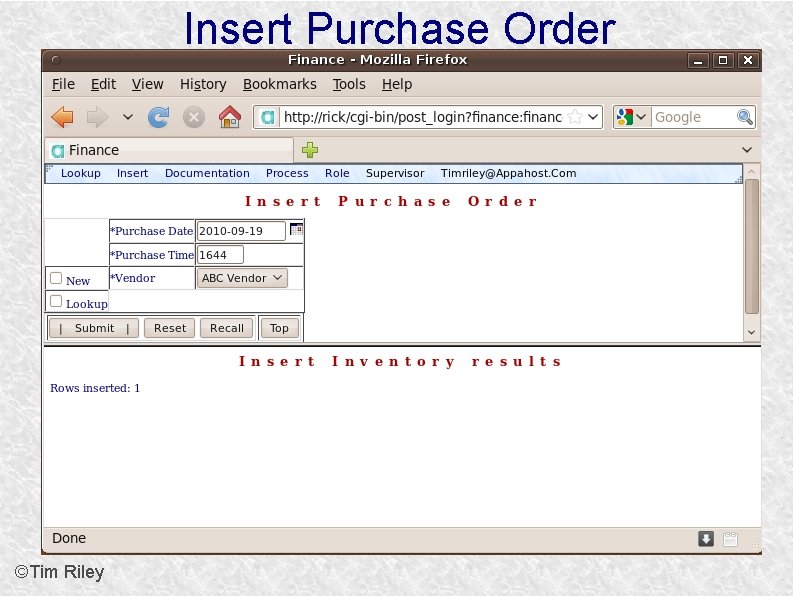The height and width of the screenshot is (596, 793).
Task: Click the Done status bar text
Action: [69, 538]
